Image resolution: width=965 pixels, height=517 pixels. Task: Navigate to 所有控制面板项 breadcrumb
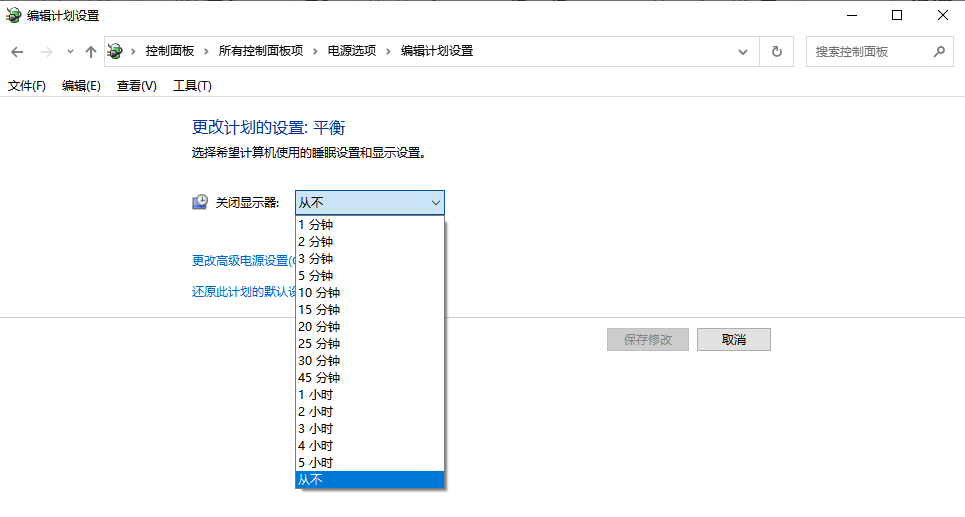pyautogui.click(x=261, y=51)
